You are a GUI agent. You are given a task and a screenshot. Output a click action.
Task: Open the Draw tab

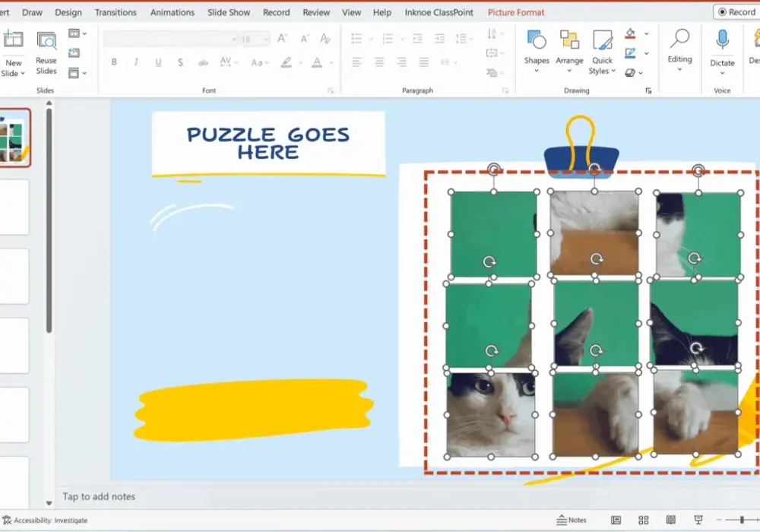[x=32, y=13]
